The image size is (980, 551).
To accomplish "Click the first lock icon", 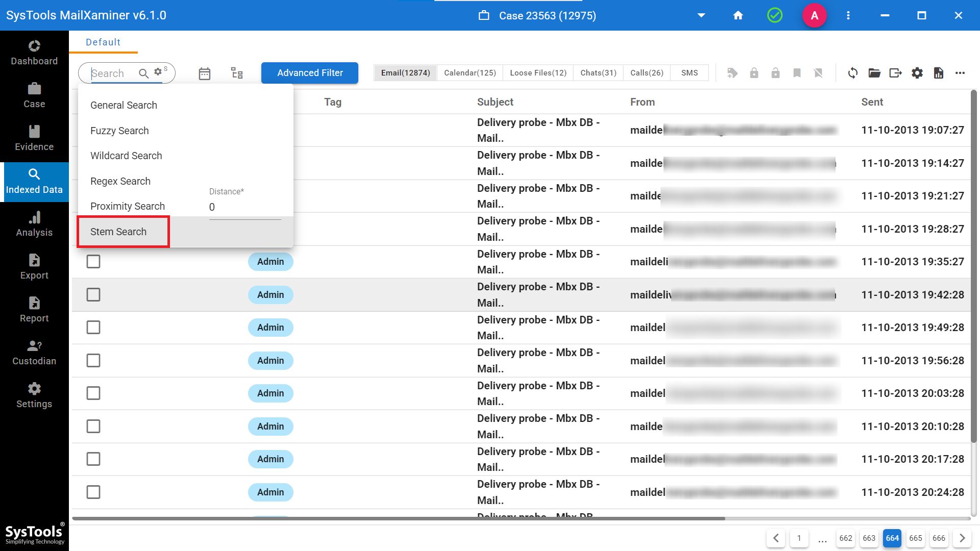I will [x=754, y=73].
